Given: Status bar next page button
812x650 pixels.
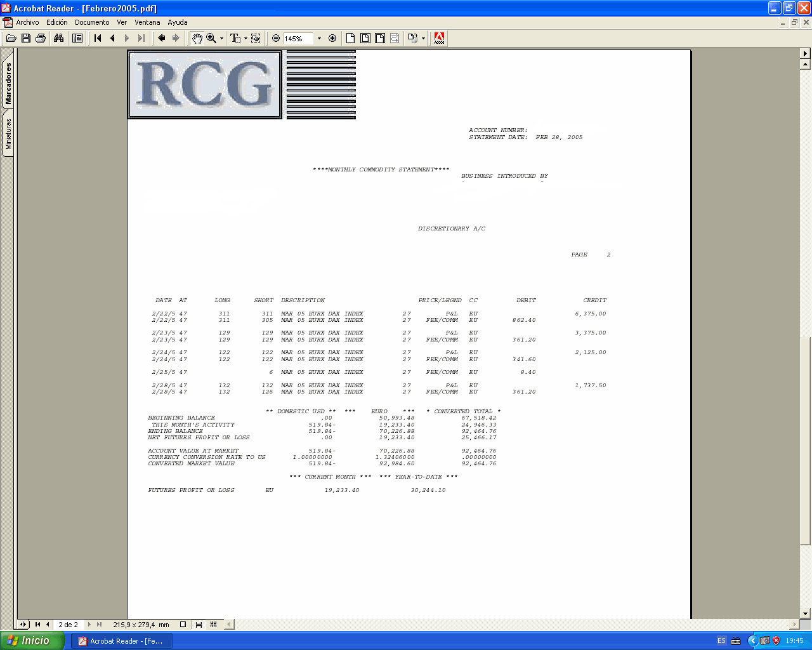Looking at the screenshot, I should 89,625.
